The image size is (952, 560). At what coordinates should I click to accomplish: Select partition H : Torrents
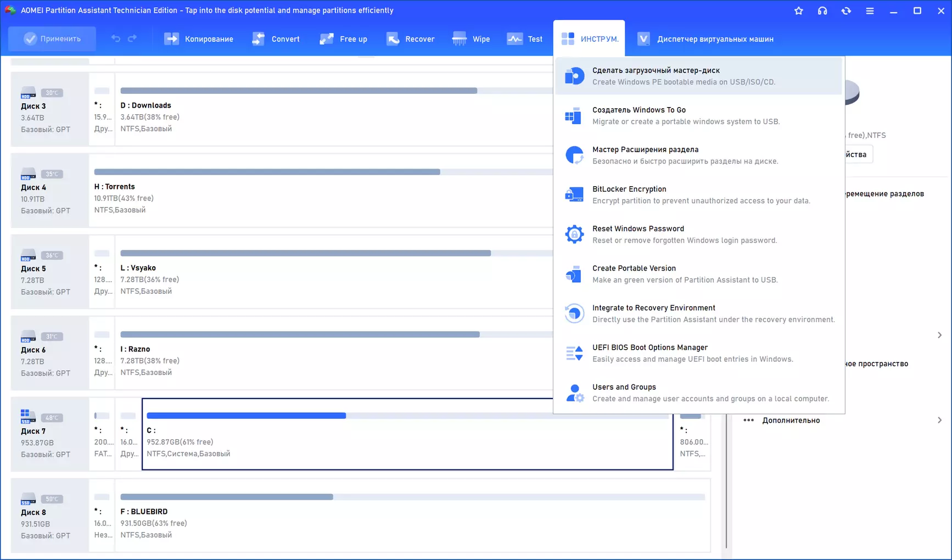pos(321,190)
